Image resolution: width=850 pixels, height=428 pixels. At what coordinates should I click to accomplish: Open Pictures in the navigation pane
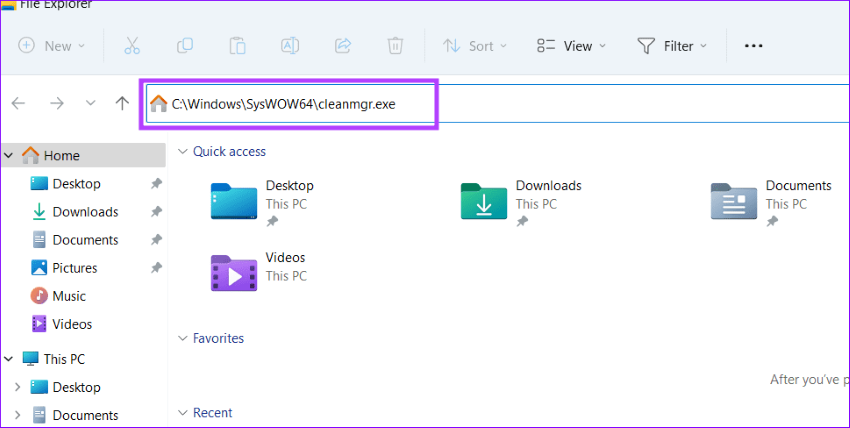click(x=75, y=268)
